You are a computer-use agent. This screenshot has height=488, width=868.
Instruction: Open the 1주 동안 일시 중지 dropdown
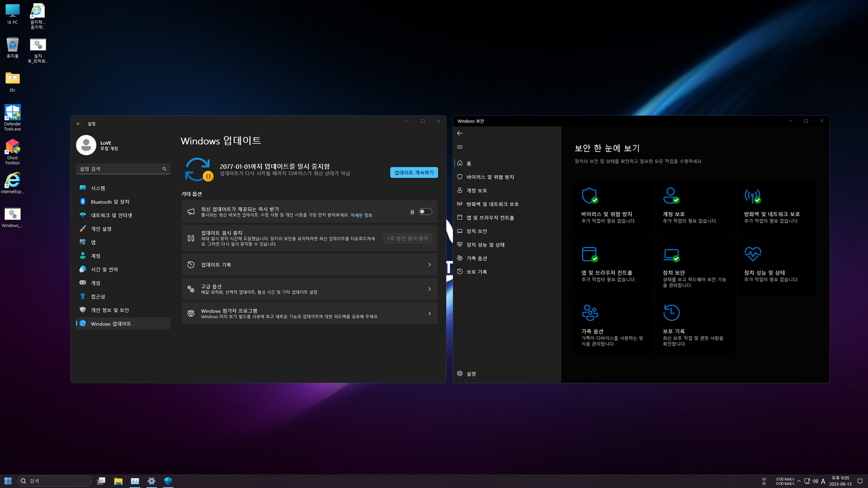point(407,238)
